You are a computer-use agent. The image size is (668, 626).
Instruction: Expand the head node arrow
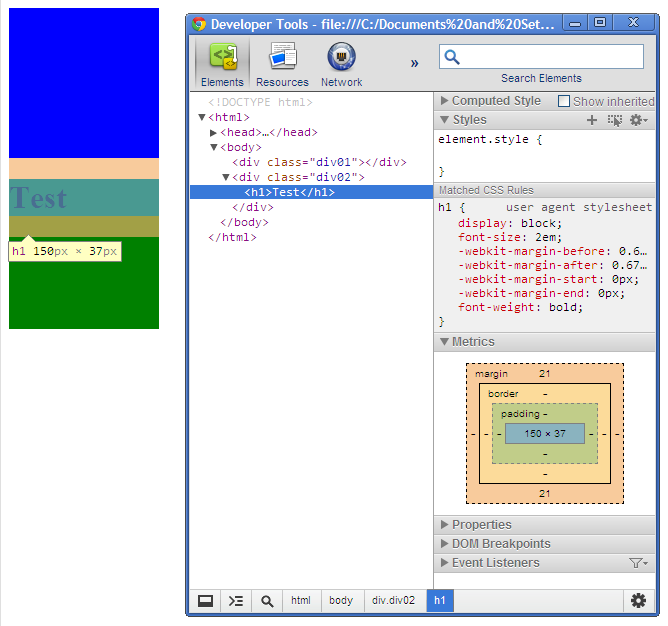click(213, 133)
